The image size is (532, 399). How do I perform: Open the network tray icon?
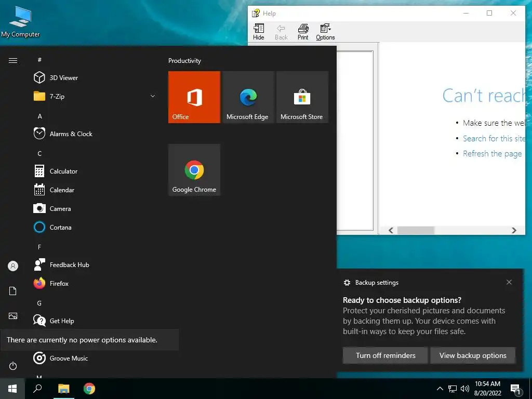tap(453, 389)
